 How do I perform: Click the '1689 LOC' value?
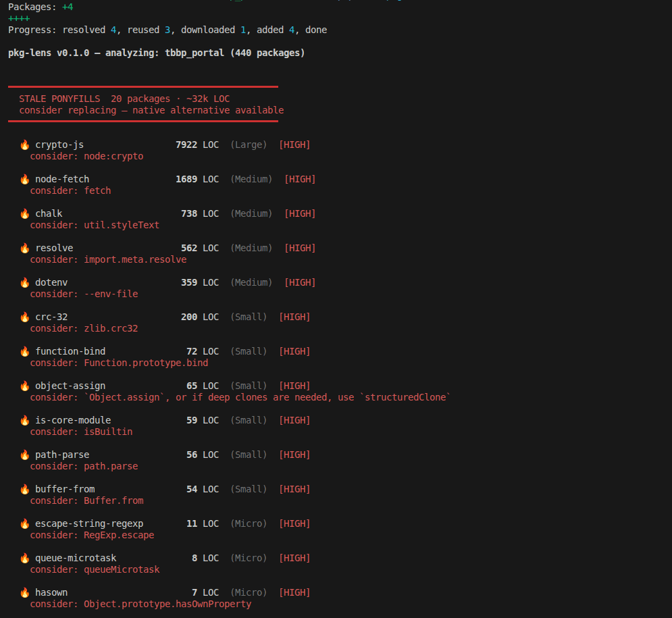coord(197,179)
